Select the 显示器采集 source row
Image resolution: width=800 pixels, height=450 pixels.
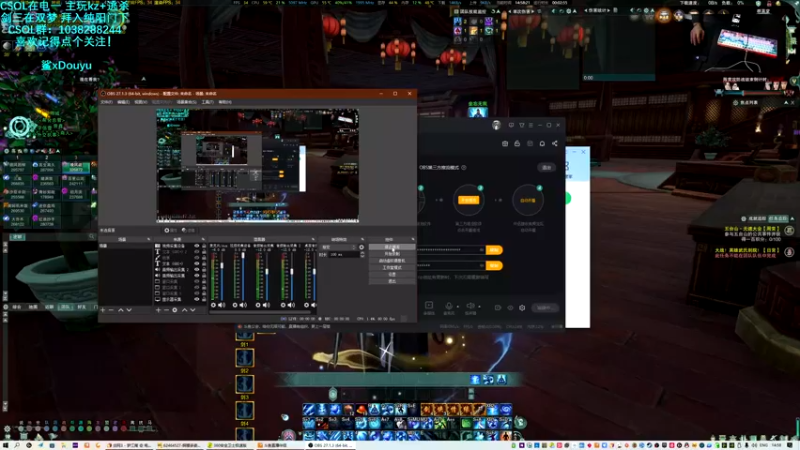(181, 299)
